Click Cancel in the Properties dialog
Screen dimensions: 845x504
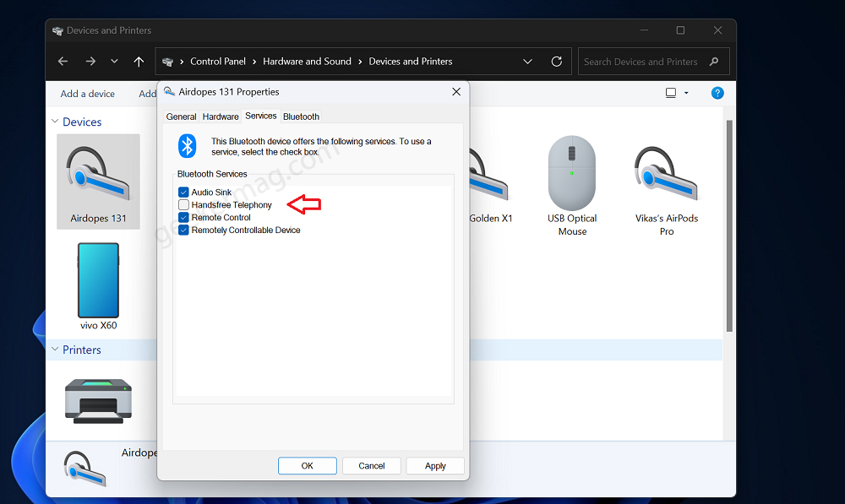(371, 466)
